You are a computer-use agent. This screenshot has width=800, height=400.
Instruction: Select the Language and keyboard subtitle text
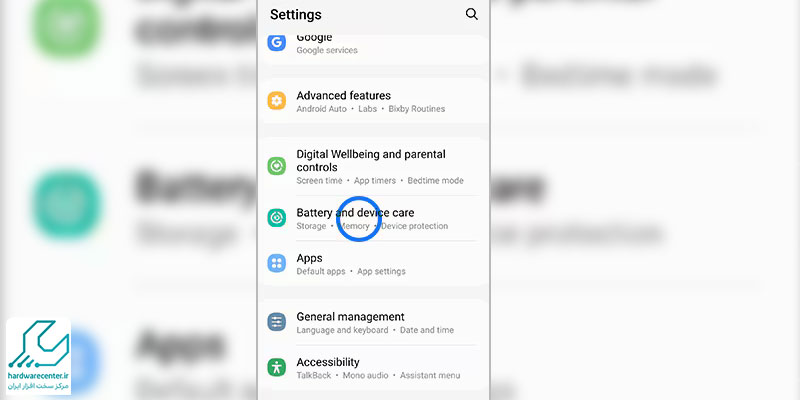342,330
